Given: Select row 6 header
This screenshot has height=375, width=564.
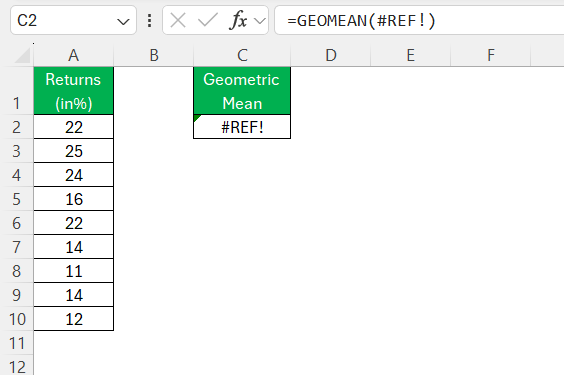Looking at the screenshot, I should coord(17,223).
